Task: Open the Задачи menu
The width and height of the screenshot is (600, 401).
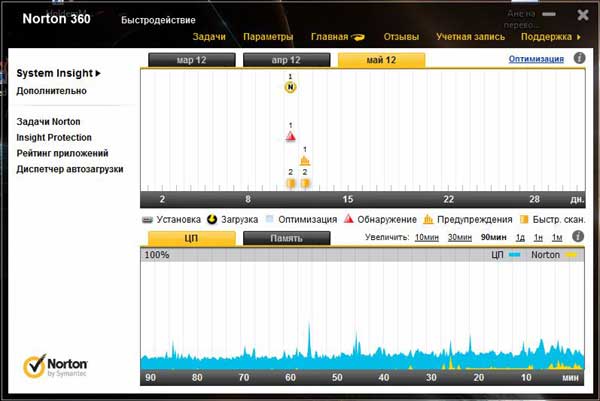Action: click(x=209, y=37)
